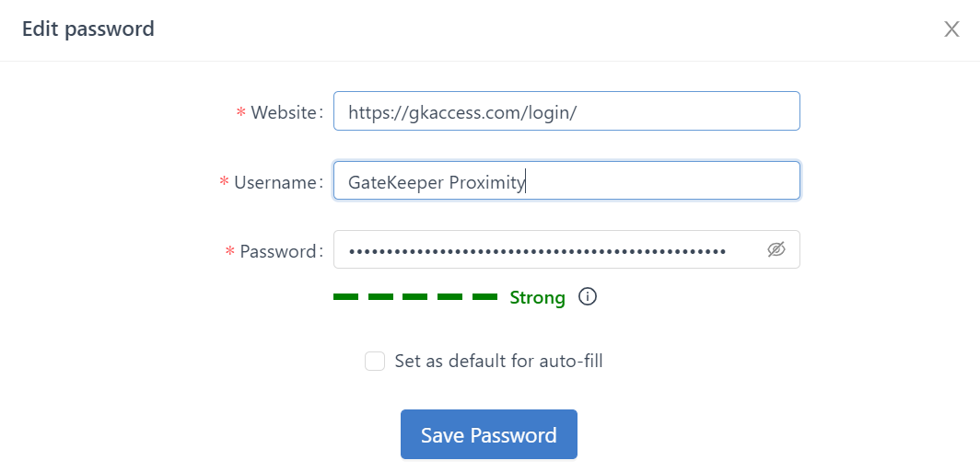Toggle password visibility eye icon
The image size is (980, 472).
[x=776, y=249]
